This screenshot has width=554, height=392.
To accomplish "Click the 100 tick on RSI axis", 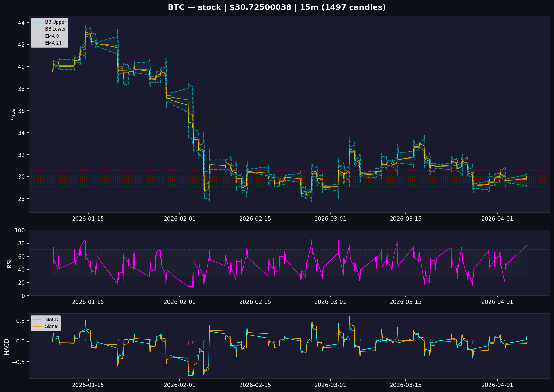I will click(20, 230).
